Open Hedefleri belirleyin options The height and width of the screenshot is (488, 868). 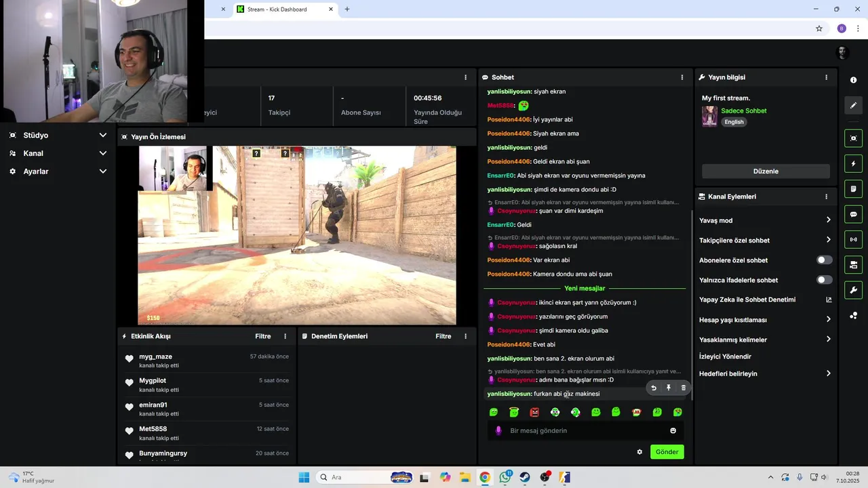click(x=766, y=373)
